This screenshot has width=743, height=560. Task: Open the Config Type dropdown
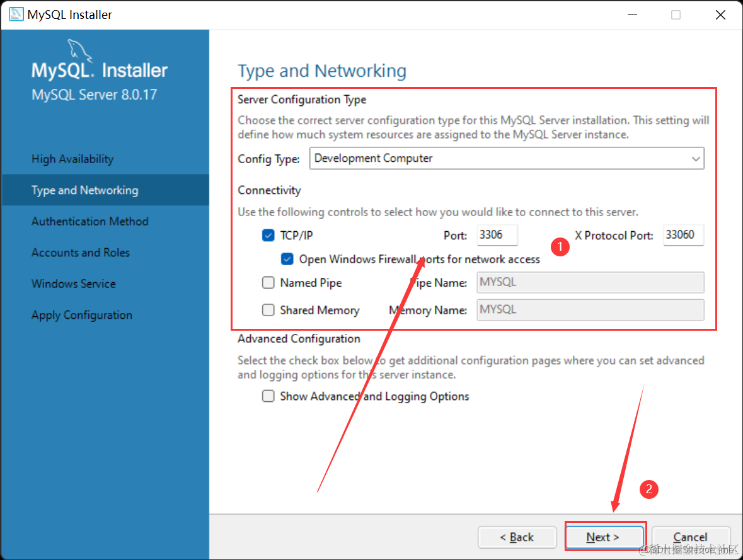coord(507,158)
